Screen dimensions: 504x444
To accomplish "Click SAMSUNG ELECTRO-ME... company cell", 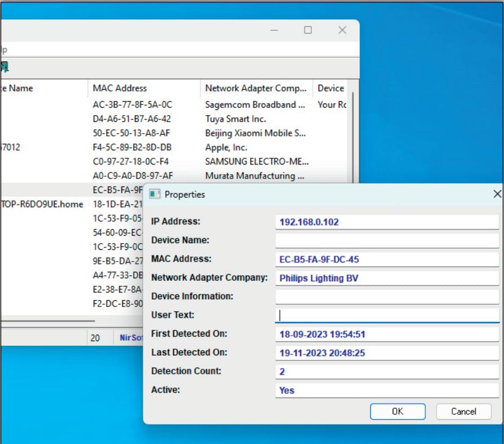I will [257, 161].
